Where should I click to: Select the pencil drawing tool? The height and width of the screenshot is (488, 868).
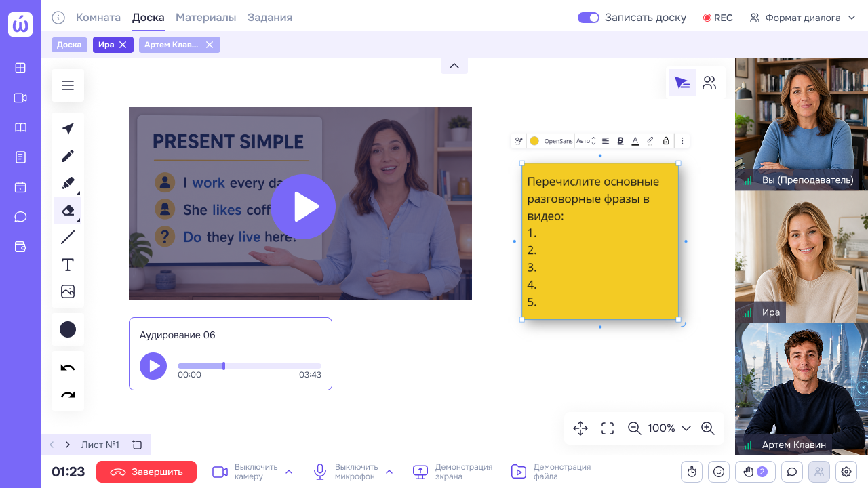[x=68, y=156]
